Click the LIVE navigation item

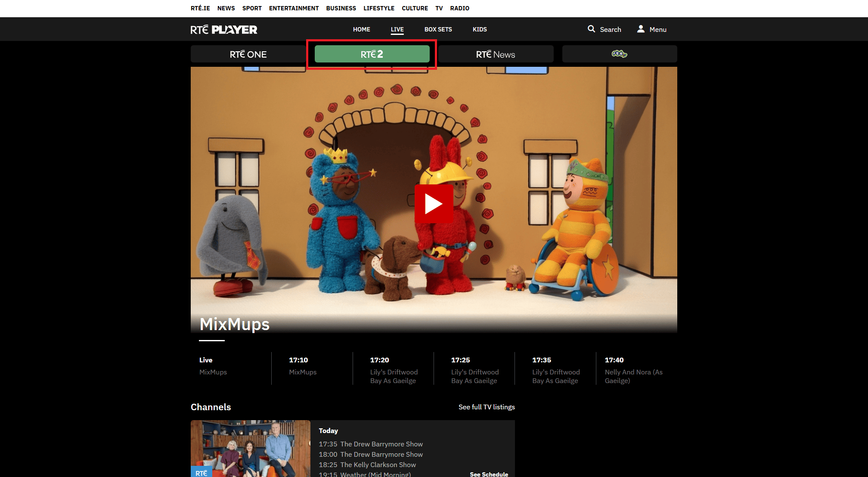tap(397, 29)
